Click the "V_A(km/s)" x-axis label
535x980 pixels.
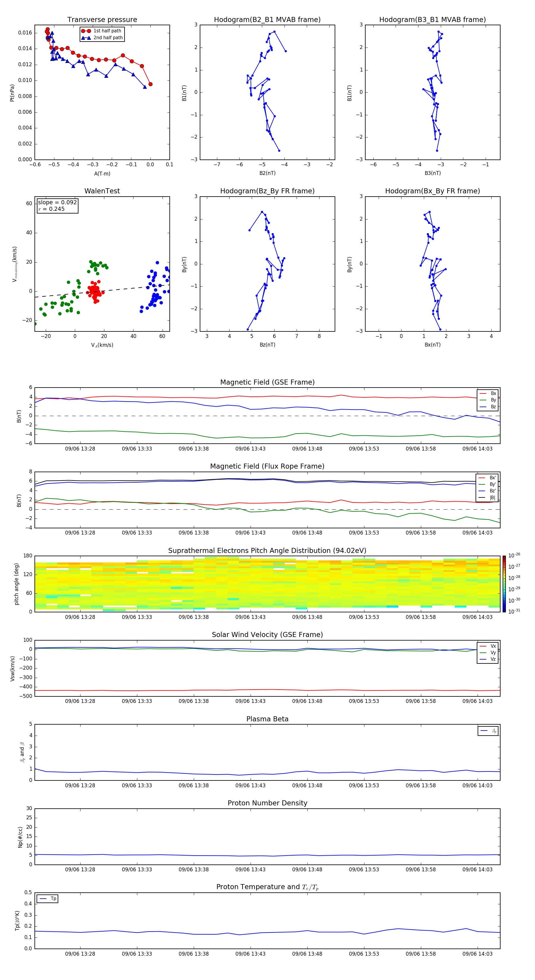click(x=102, y=345)
